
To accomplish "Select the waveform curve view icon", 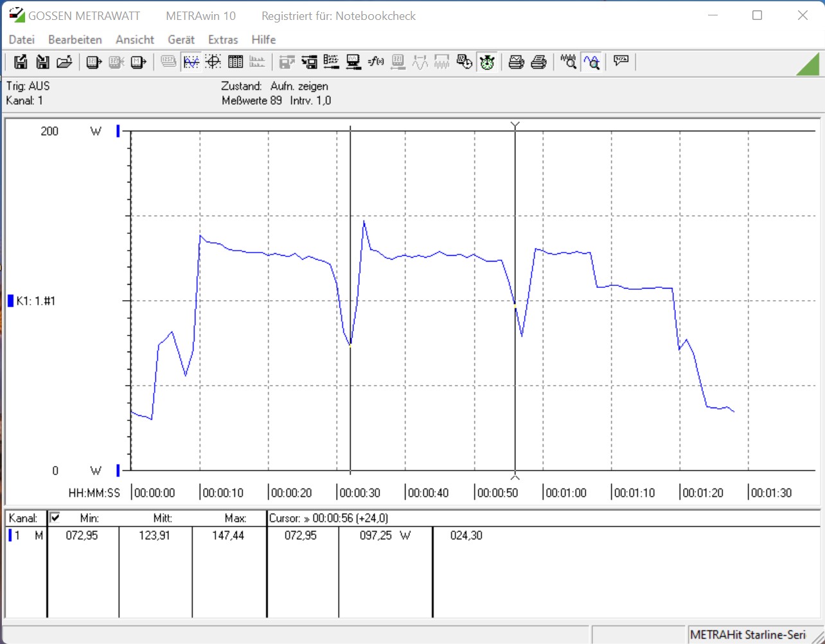I will coord(191,62).
